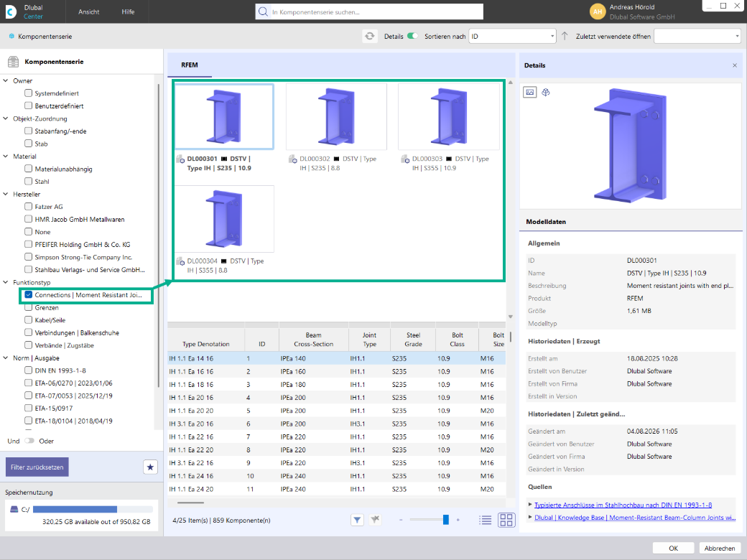Image resolution: width=747 pixels, height=560 pixels.
Task: Select table row IH 3.1 Ea 20 16
Action: click(x=336, y=424)
